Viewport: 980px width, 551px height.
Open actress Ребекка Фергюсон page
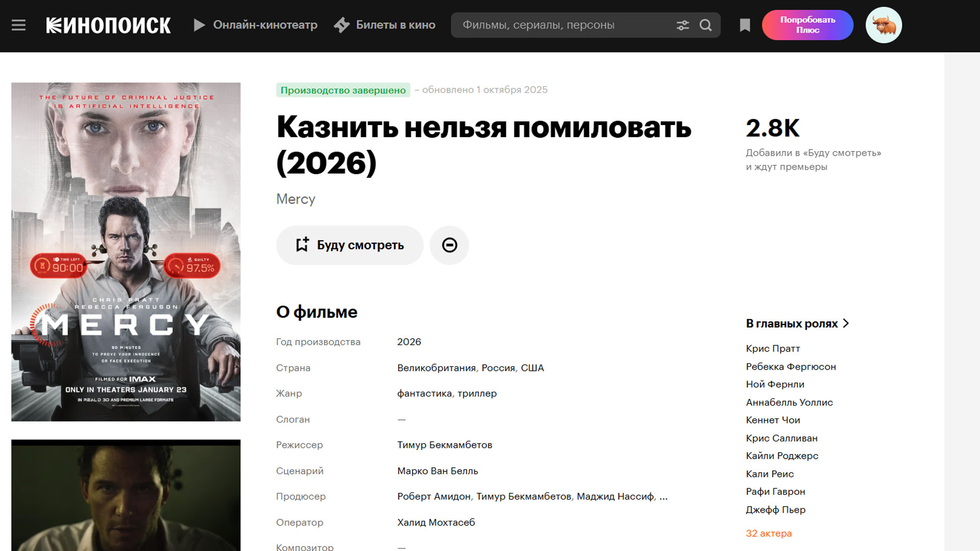point(791,366)
